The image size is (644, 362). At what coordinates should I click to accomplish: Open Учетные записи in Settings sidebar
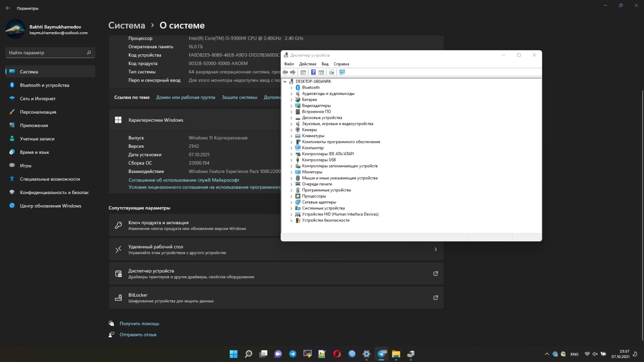click(x=50, y=139)
